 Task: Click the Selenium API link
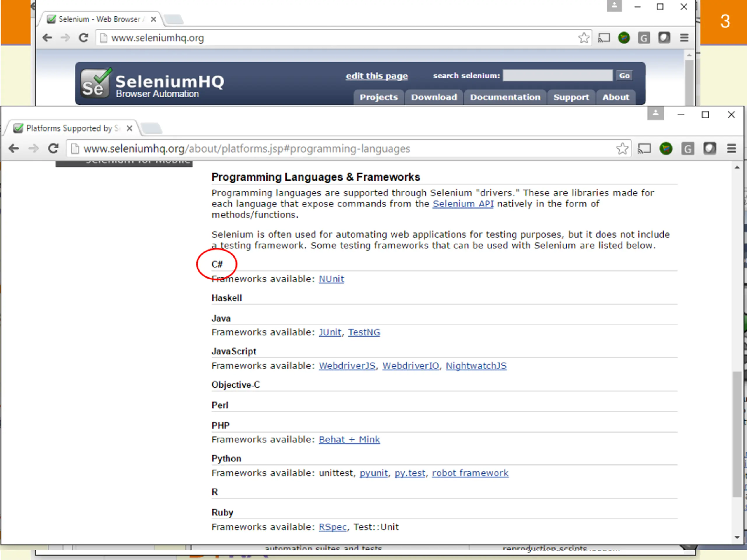click(x=463, y=204)
